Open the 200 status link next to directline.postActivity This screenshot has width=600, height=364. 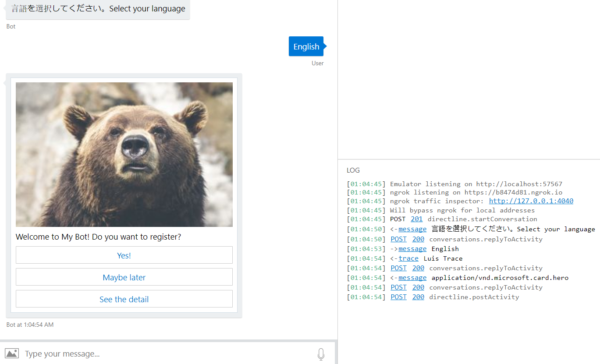[418, 297]
